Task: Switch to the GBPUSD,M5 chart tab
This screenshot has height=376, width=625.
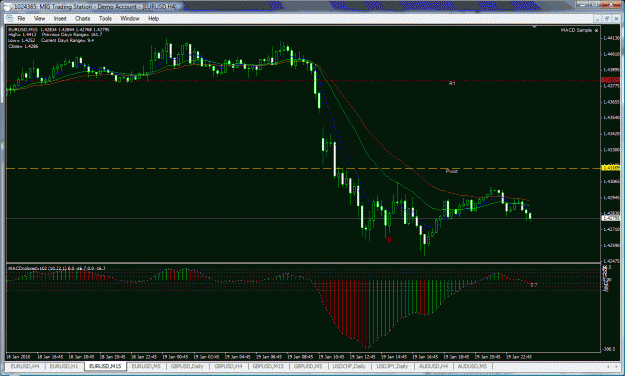Action: (x=308, y=366)
